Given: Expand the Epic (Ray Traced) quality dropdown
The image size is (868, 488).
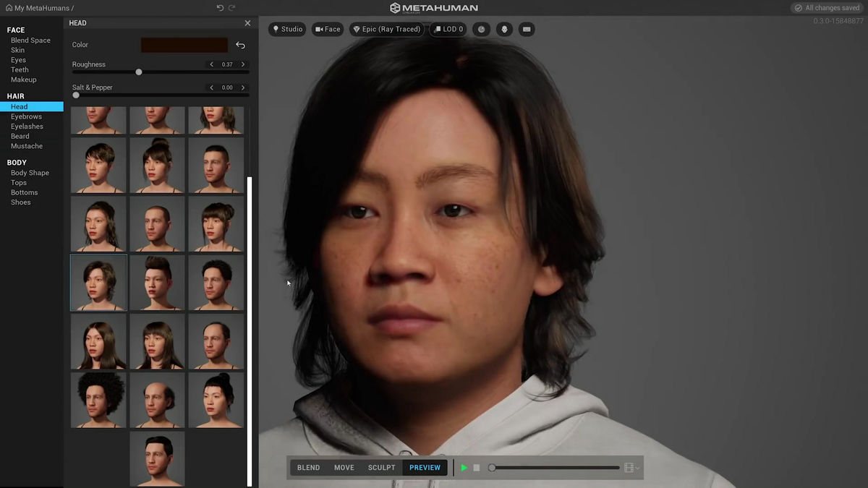Looking at the screenshot, I should pos(386,30).
